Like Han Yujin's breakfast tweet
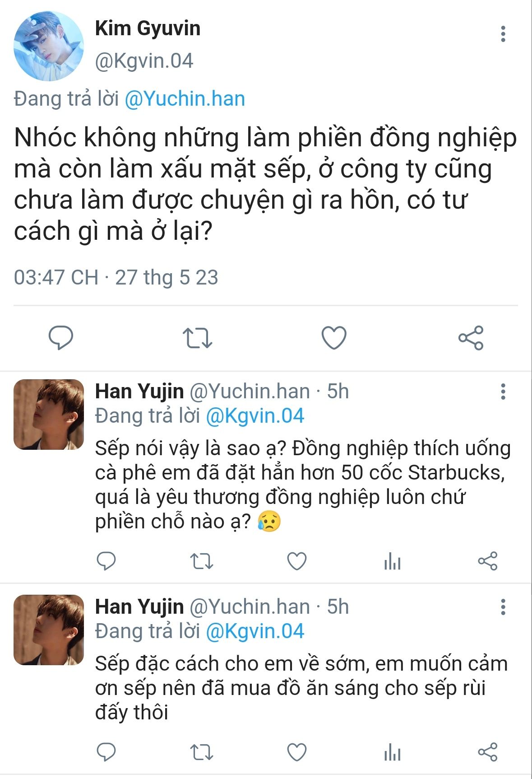 [x=297, y=752]
